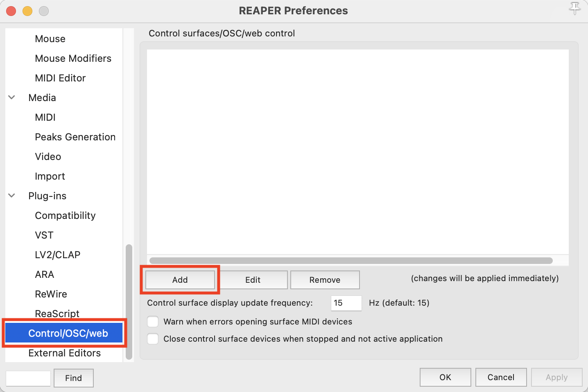This screenshot has height=392, width=588.
Task: Select Control/OSC/web in the sidebar
Action: 64,333
